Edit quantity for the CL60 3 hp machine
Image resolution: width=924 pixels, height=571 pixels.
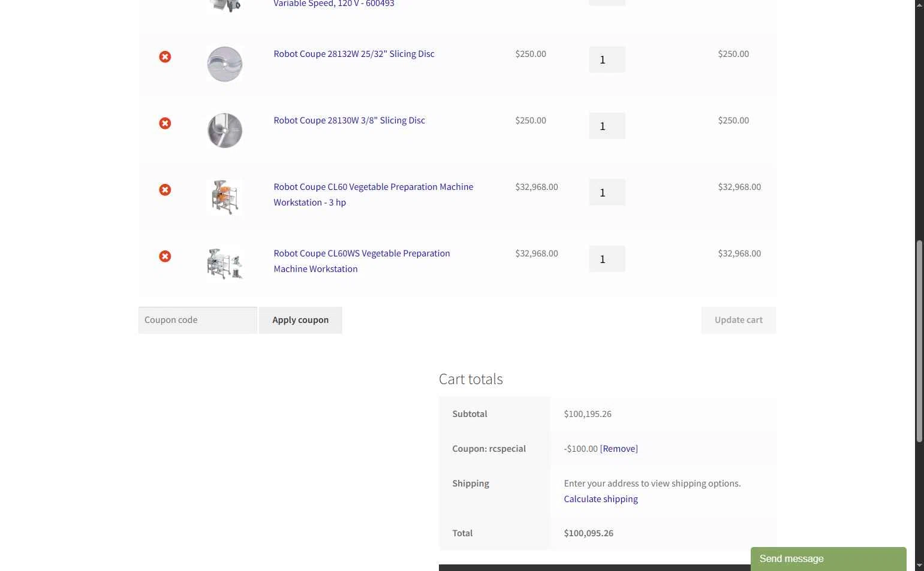coord(607,192)
